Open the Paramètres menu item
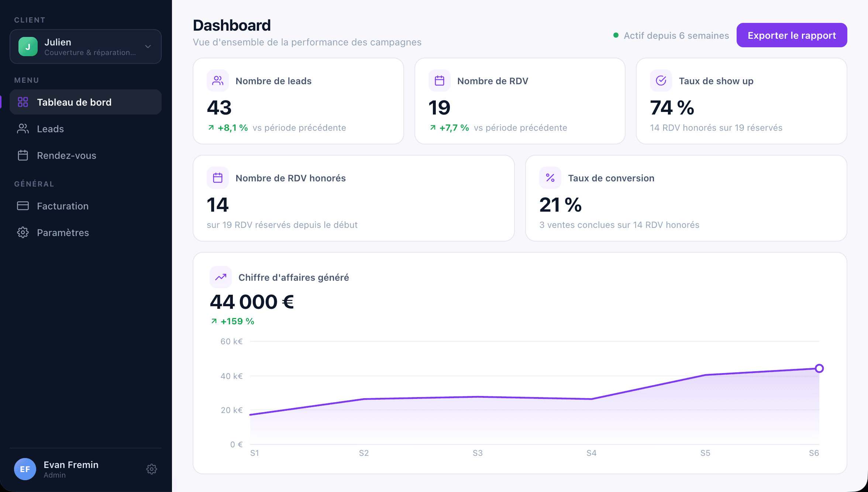Image resolution: width=868 pixels, height=492 pixels. click(86, 232)
